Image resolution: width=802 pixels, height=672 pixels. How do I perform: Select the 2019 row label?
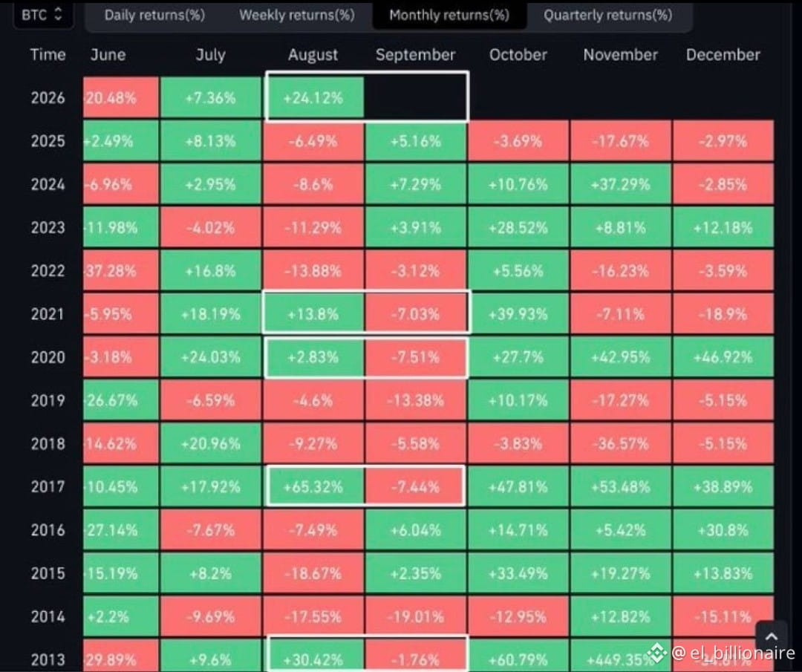48,400
